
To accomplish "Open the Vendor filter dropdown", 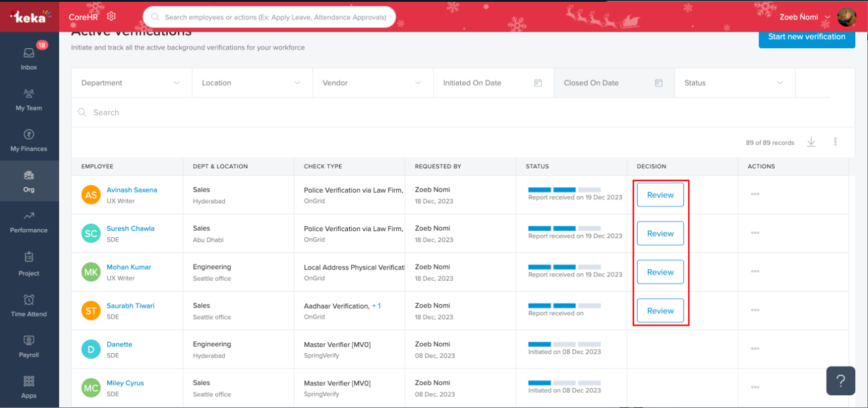I will (372, 83).
